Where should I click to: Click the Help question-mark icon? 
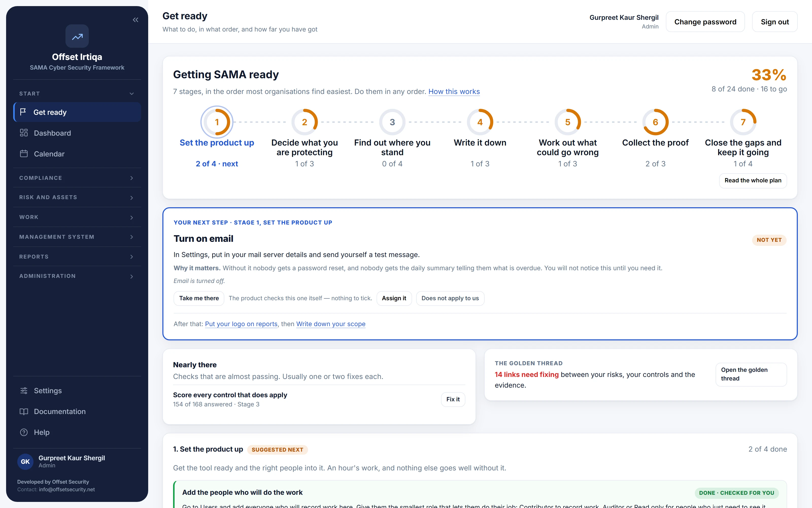tap(24, 432)
